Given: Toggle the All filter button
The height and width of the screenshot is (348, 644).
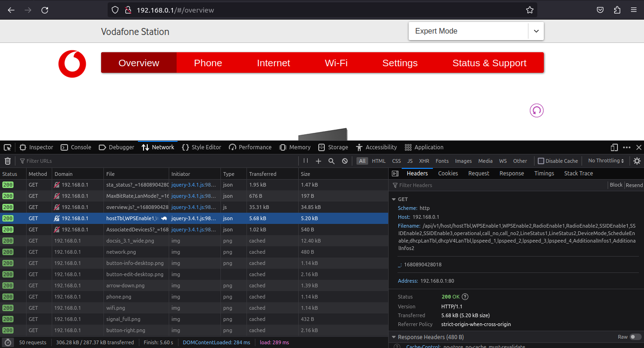Looking at the screenshot, I should [362, 161].
